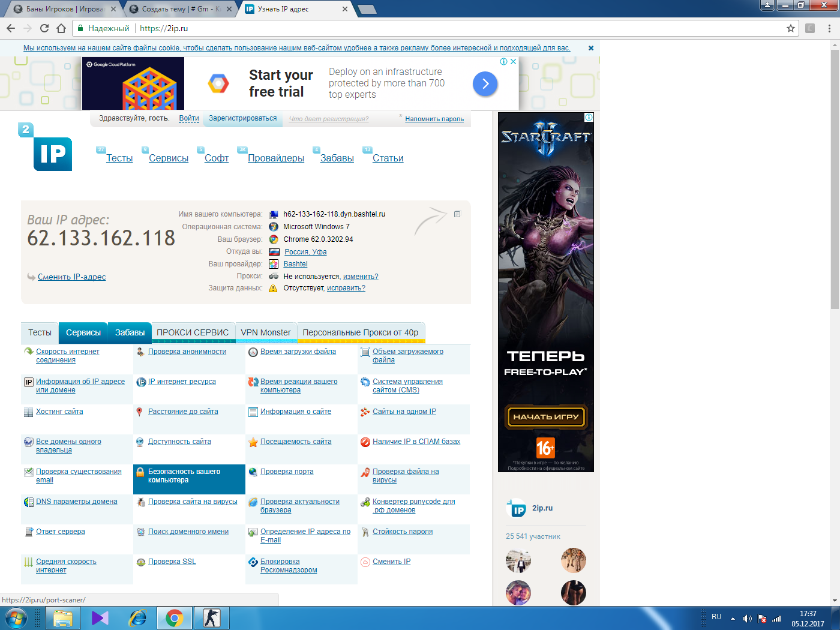This screenshot has width=840, height=630.
Task: Click Зарегистрироваться button
Action: pos(242,118)
